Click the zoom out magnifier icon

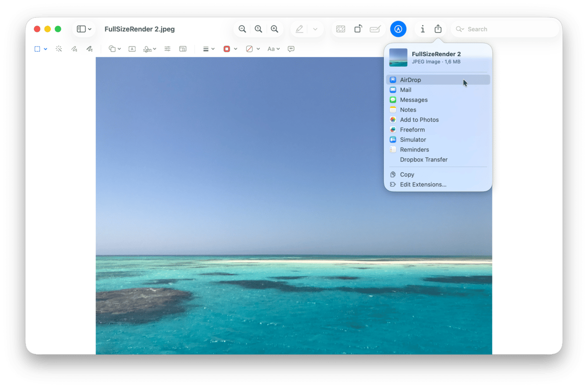coord(242,29)
